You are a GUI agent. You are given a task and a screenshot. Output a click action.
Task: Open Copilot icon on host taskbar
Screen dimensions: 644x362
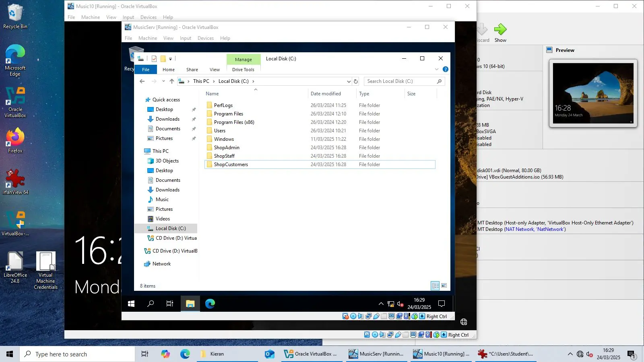tap(165, 354)
